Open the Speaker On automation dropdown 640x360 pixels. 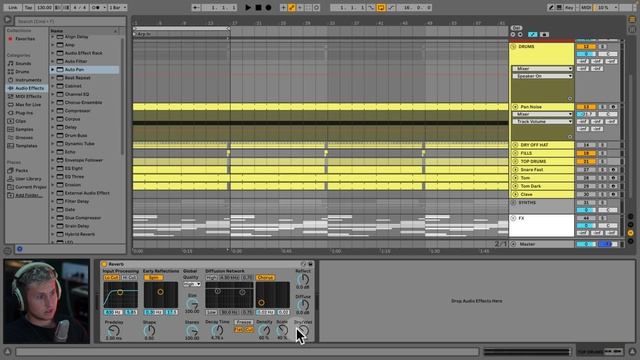click(x=542, y=76)
